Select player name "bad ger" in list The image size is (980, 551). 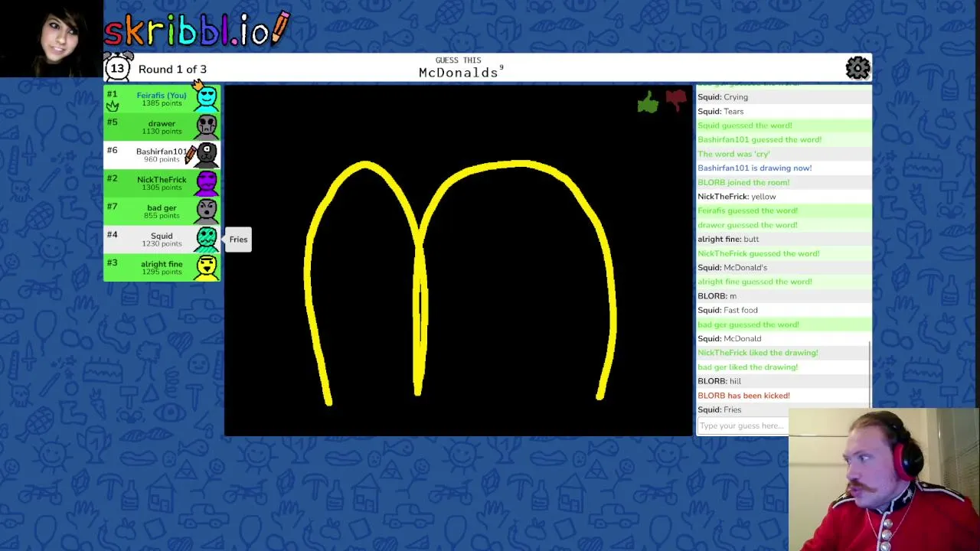click(x=162, y=207)
